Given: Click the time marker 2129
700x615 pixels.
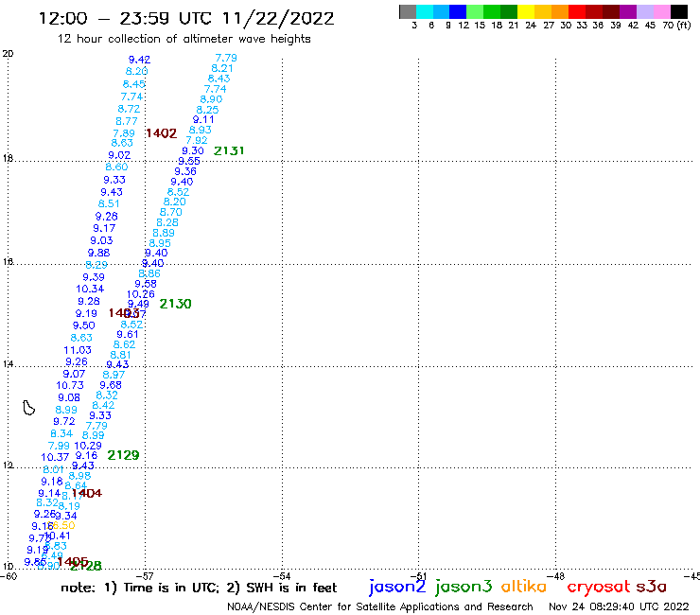Looking at the screenshot, I should [x=123, y=455].
